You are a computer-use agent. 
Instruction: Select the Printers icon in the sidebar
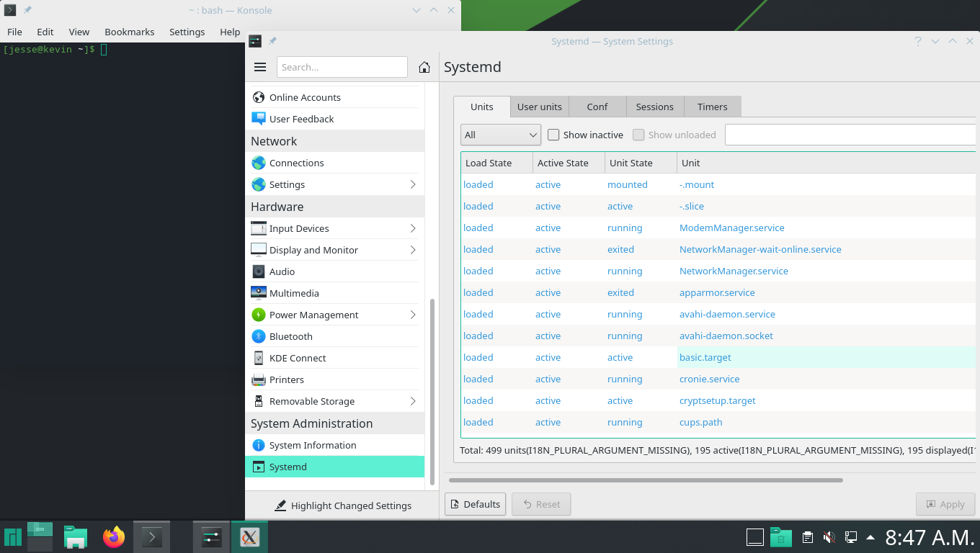[x=259, y=379]
